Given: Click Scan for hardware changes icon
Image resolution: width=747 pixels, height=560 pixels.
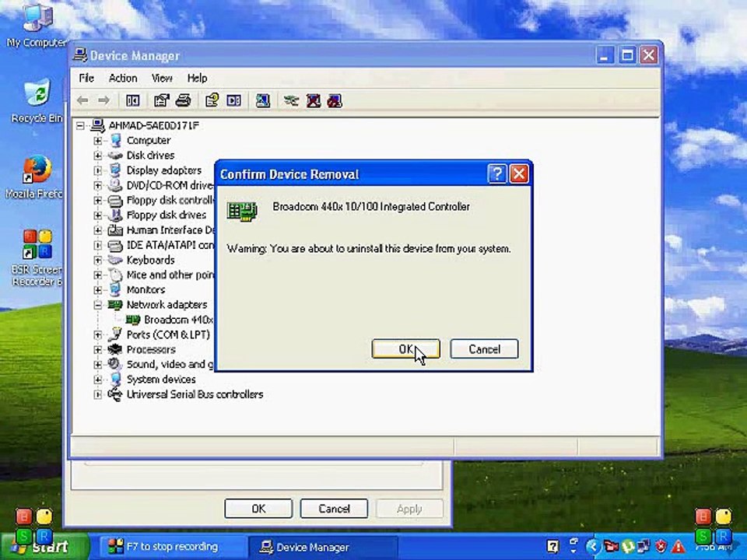Looking at the screenshot, I should pos(262,100).
